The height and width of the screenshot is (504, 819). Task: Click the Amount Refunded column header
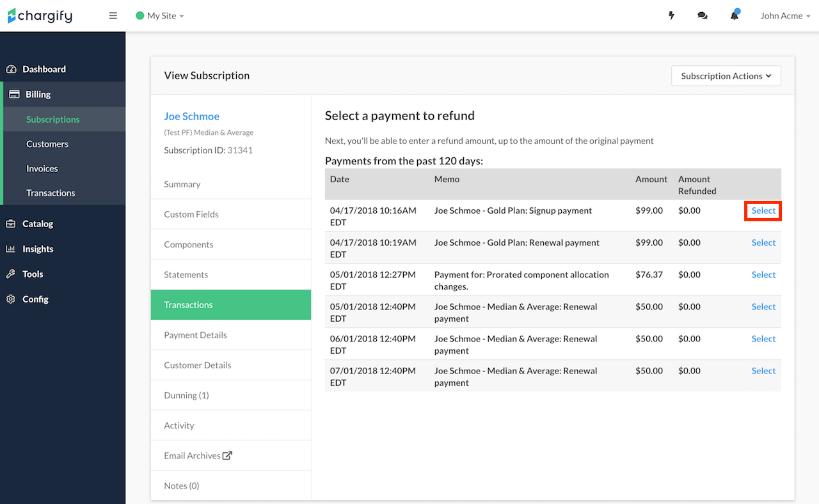tap(697, 185)
